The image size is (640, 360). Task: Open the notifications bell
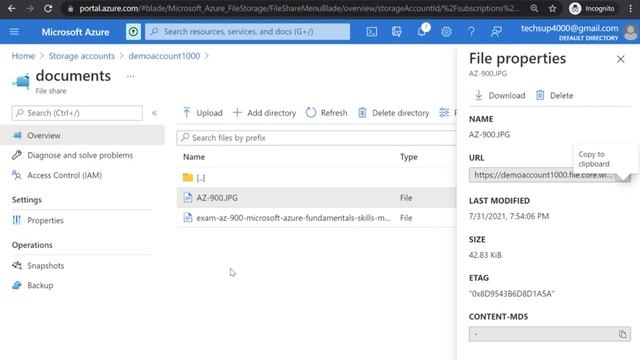pyautogui.click(x=422, y=31)
